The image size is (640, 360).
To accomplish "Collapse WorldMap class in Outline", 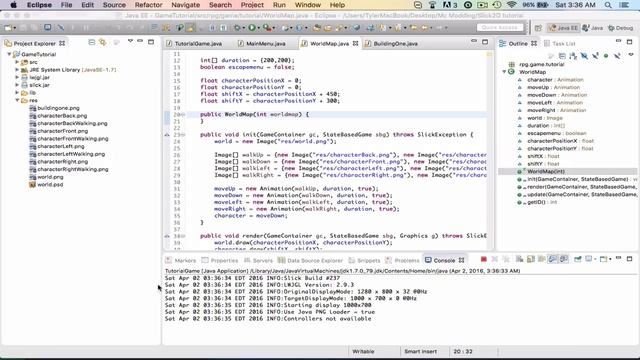I will tap(504, 72).
